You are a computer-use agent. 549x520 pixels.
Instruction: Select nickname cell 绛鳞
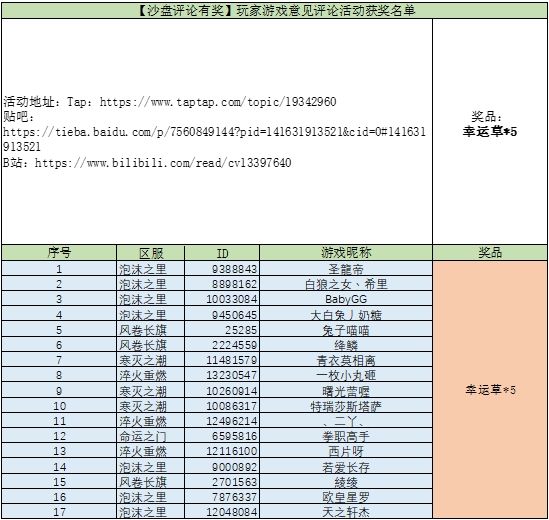click(x=346, y=345)
